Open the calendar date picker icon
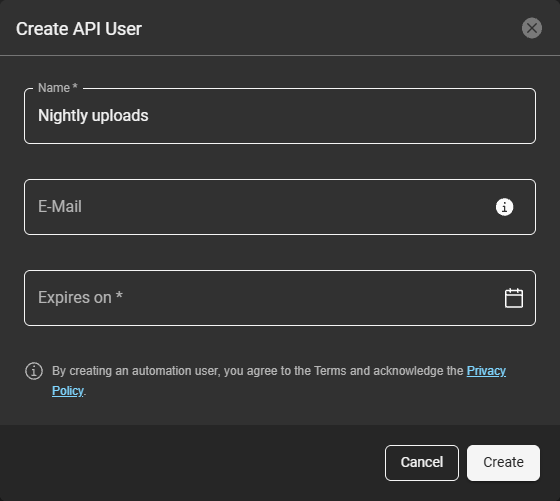This screenshot has height=501, width=560. [514, 298]
